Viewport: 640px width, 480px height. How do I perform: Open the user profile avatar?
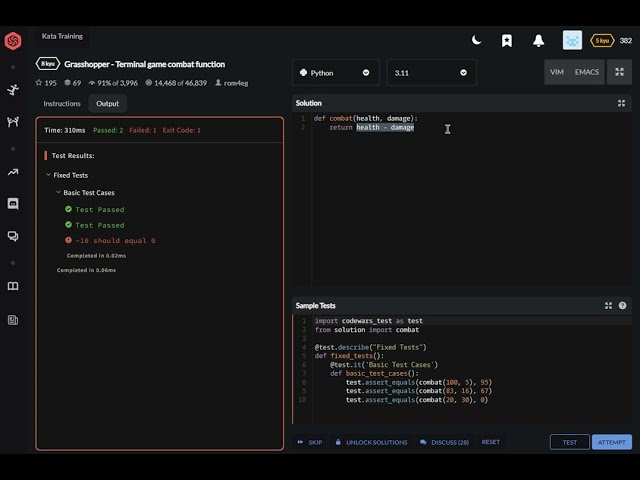click(x=572, y=40)
